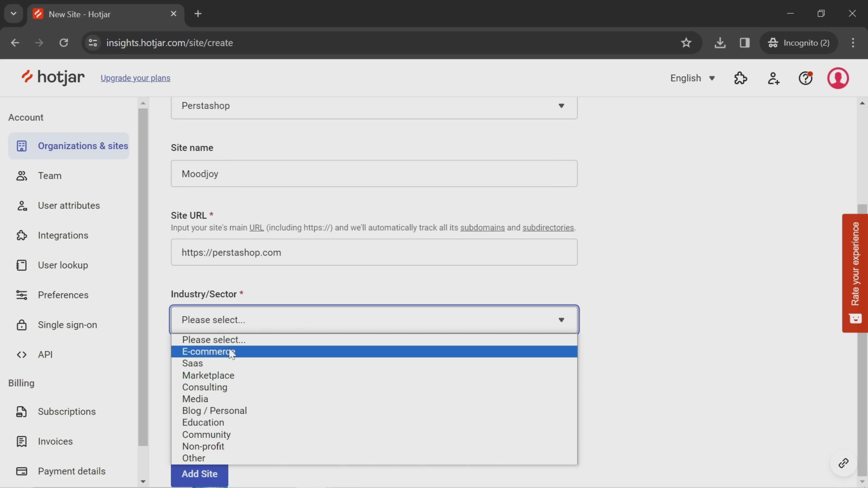Open the integrations puzzle icon in header
This screenshot has width=868, height=488.
point(741,78)
